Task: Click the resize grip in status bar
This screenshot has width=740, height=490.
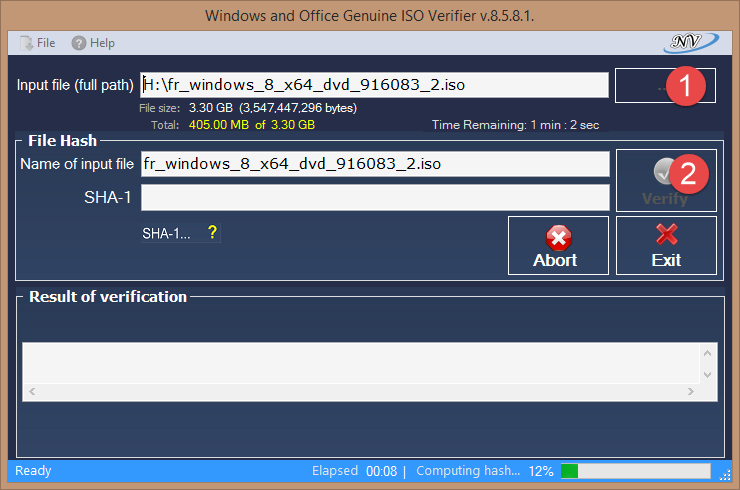Action: (x=725, y=476)
